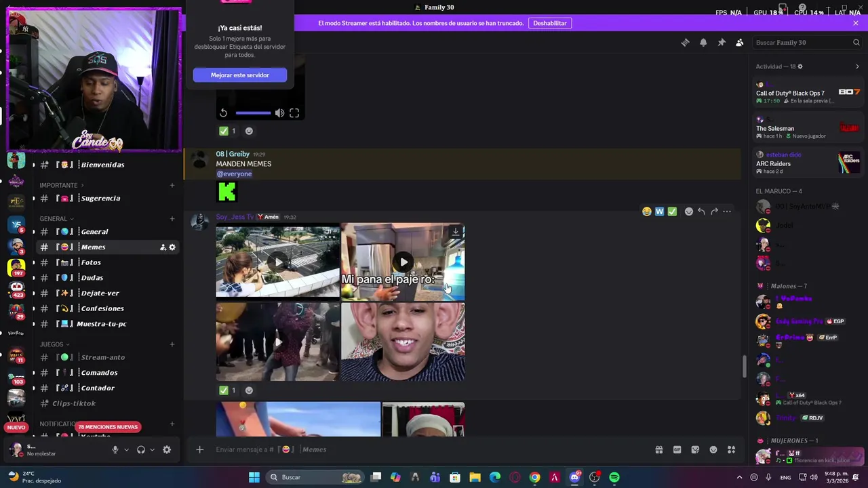Adjust the video volume slider
The height and width of the screenshot is (488, 868).
253,113
